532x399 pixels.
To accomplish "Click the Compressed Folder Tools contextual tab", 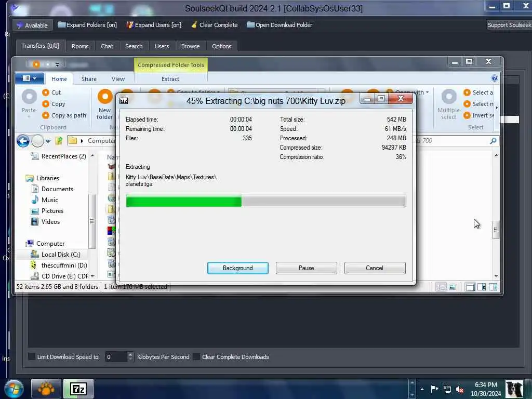I will 170,65.
